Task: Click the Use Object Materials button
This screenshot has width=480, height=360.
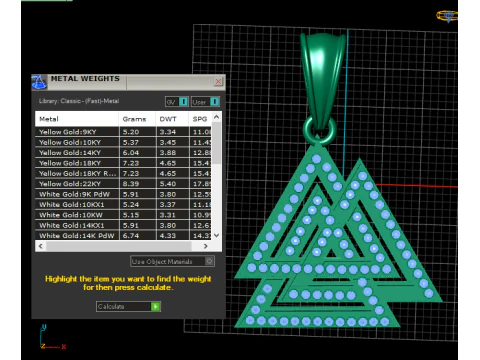Action: click(x=172, y=261)
